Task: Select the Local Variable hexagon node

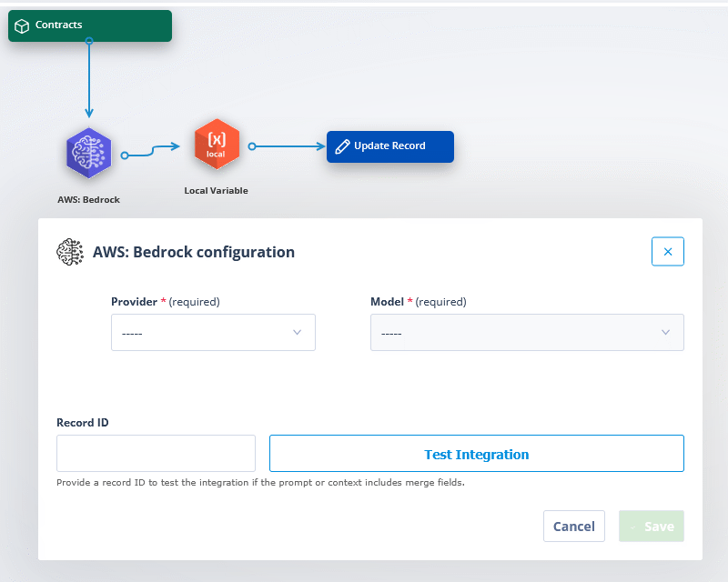Action: [x=217, y=145]
